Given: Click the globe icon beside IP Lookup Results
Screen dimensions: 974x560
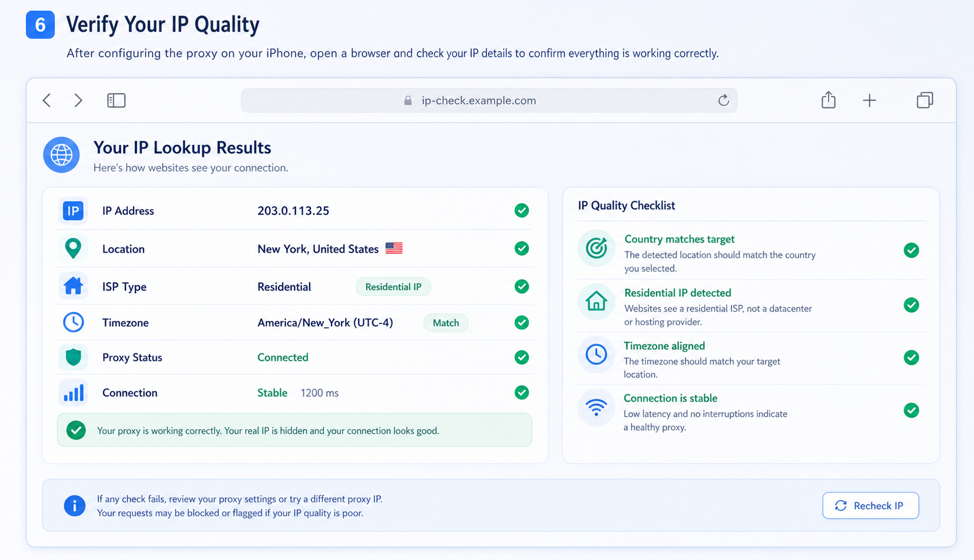Looking at the screenshot, I should (61, 155).
